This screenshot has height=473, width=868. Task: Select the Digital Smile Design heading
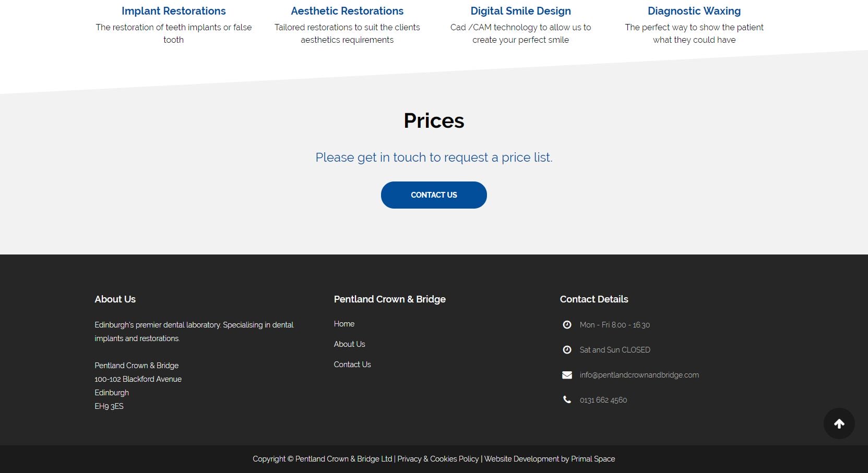coord(521,11)
